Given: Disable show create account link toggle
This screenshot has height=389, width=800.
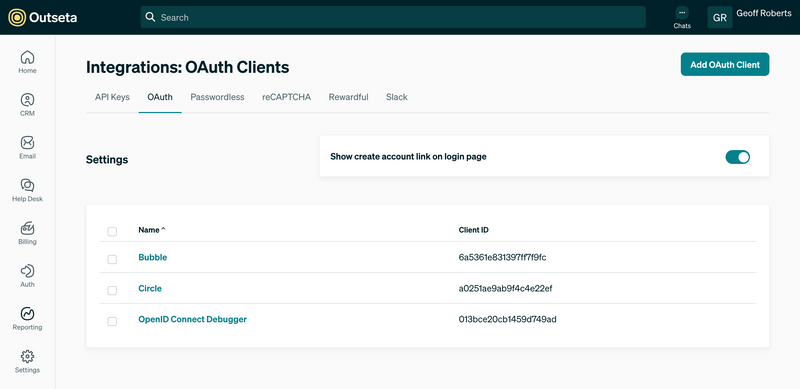Looking at the screenshot, I should (x=737, y=157).
